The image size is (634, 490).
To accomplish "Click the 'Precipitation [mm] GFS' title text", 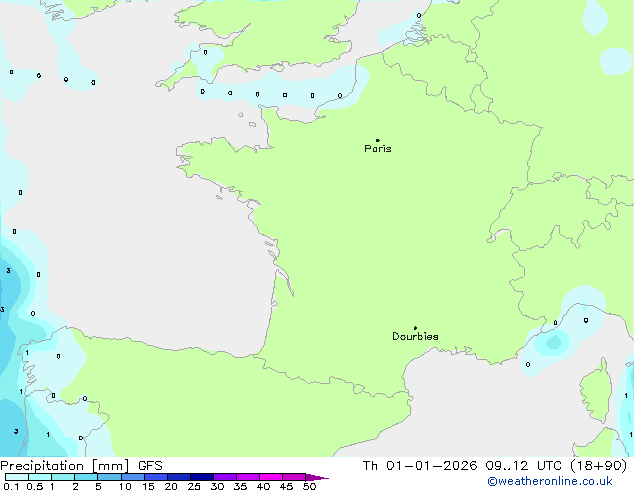I will pos(81,466).
